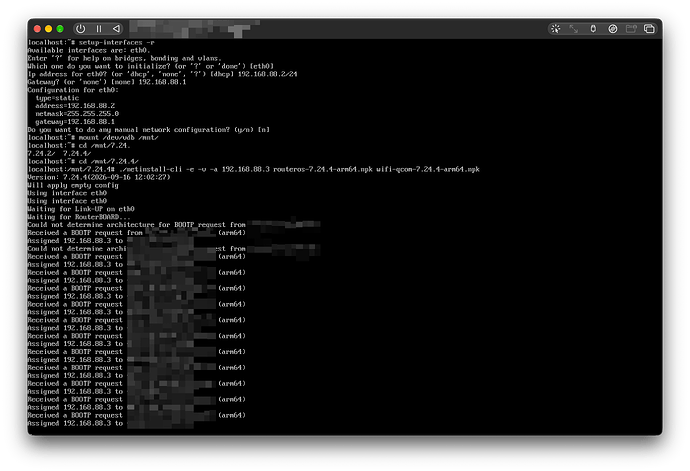
Task: Click the 'Will apply empty config' line
Action: [73, 185]
